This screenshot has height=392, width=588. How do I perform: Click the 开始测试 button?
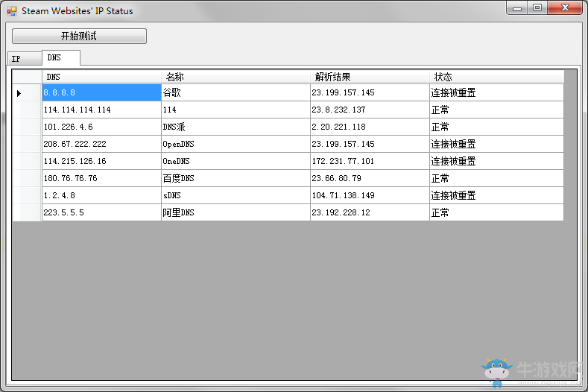(79, 36)
